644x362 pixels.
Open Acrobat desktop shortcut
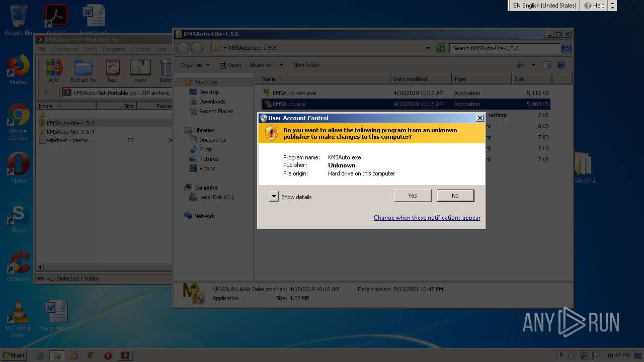click(56, 20)
